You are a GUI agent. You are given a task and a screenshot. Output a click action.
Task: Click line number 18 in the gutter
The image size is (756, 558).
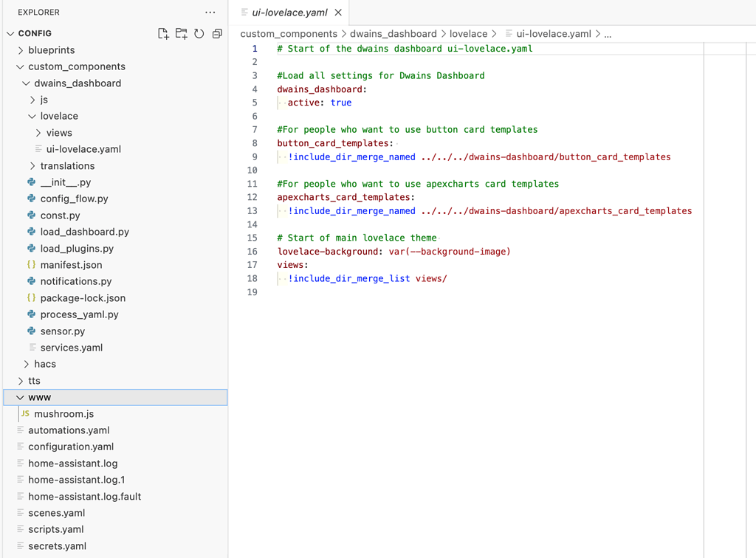click(252, 278)
